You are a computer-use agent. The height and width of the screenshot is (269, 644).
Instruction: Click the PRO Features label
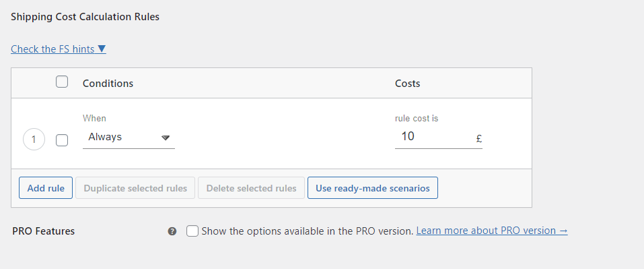[44, 231]
